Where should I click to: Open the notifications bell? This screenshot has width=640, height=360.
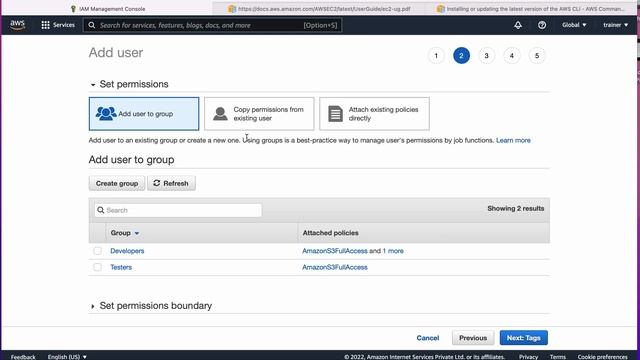click(x=518, y=25)
